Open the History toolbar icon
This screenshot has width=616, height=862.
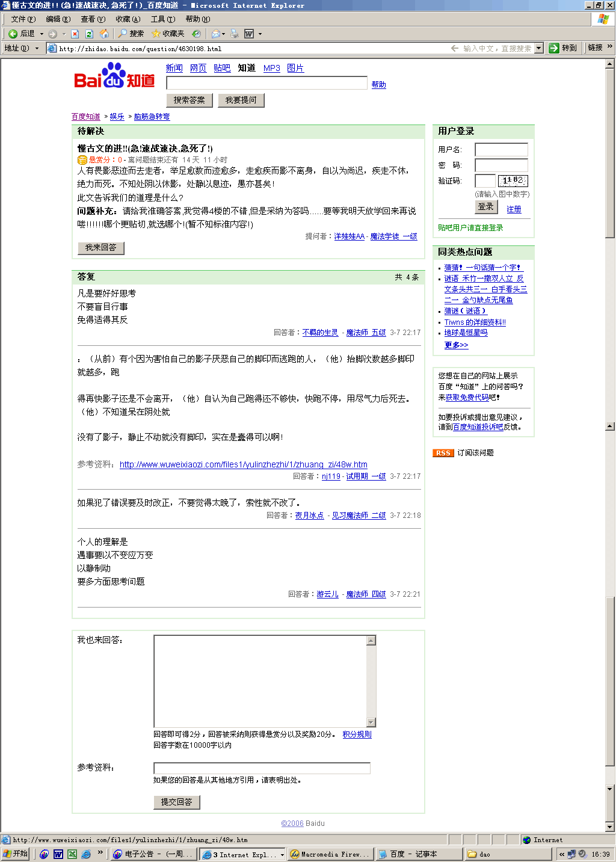196,34
